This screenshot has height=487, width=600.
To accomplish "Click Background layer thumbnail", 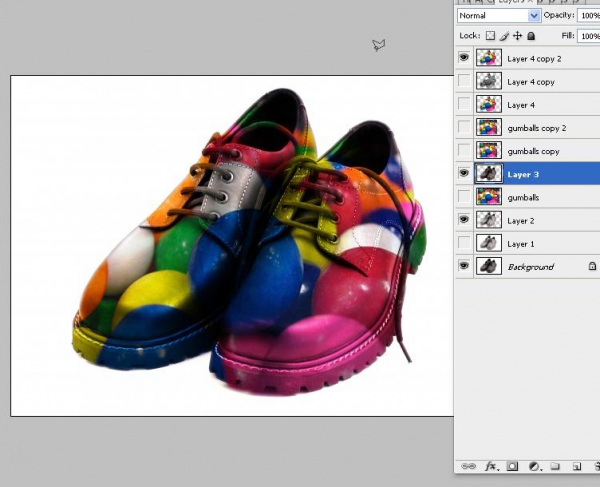I will tap(489, 266).
